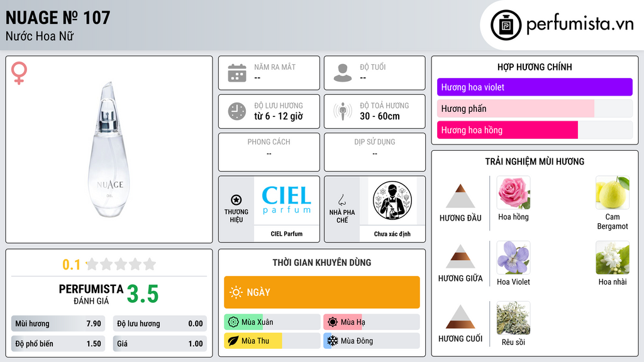Click the Hợp hương chính heading
644x362 pixels.
coord(535,67)
